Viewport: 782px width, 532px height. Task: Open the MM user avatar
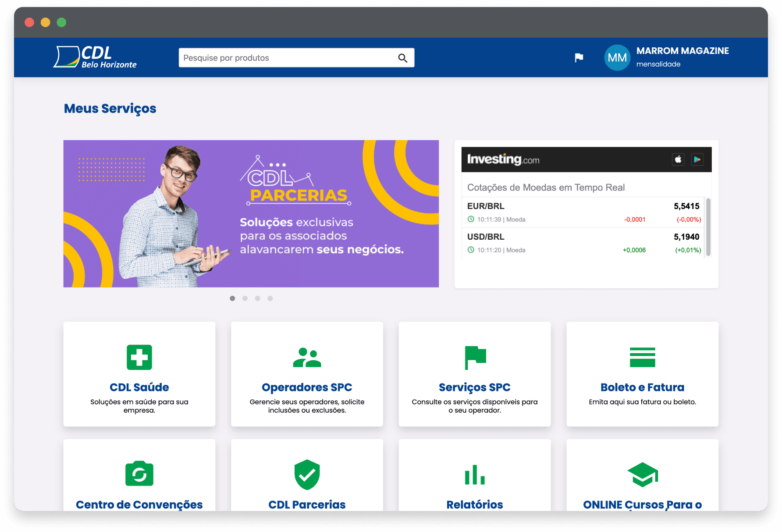pos(617,58)
